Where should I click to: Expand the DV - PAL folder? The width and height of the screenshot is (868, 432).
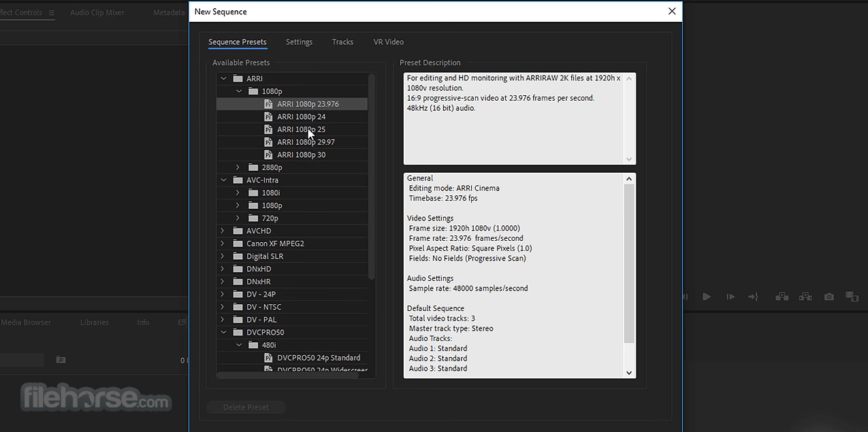223,320
